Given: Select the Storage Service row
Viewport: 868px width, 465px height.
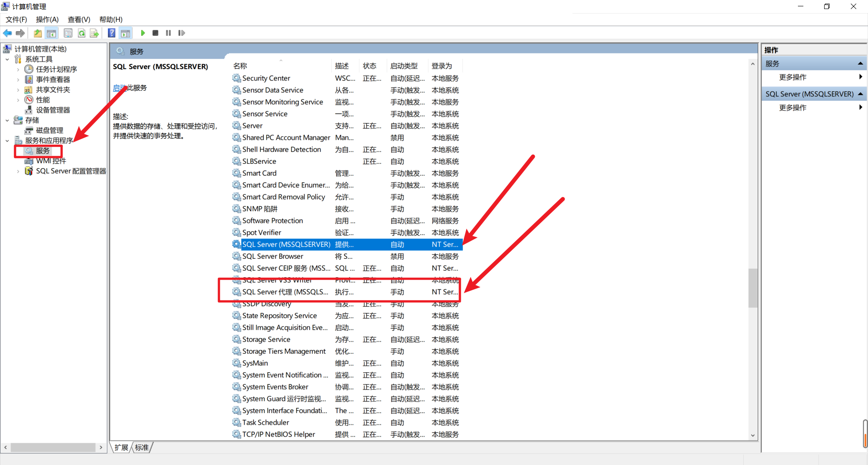Looking at the screenshot, I should tap(347, 339).
